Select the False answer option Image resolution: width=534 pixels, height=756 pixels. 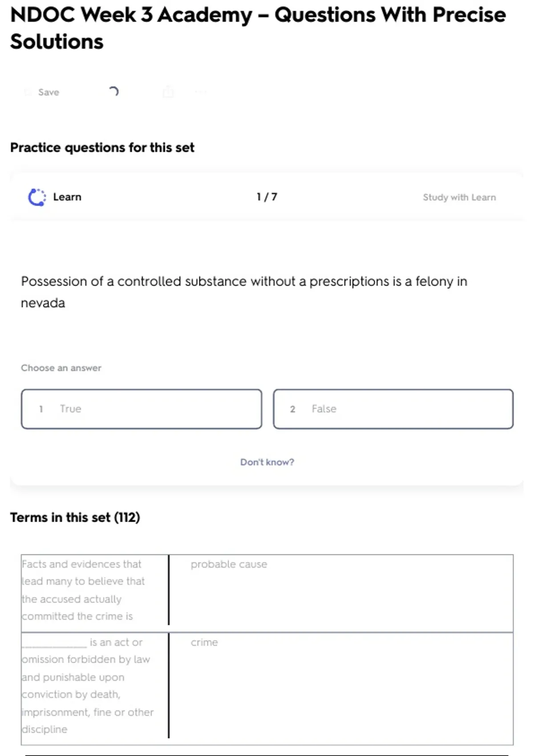click(393, 409)
